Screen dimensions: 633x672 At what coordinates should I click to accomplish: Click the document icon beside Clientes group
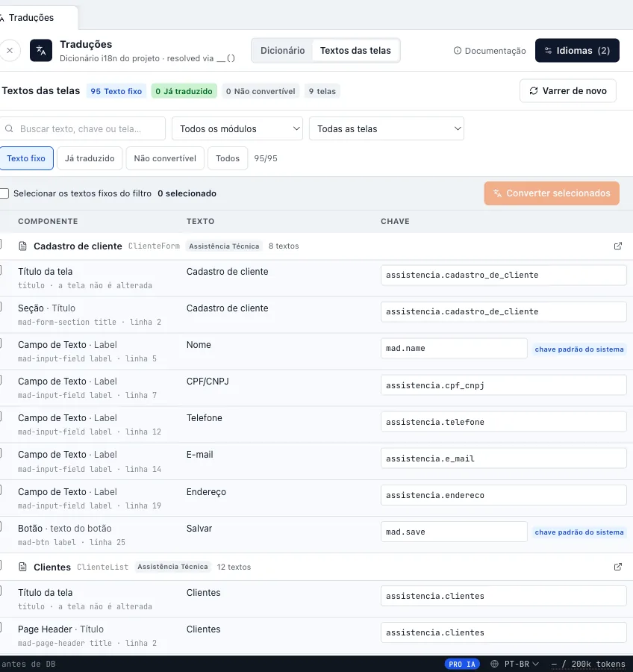tap(22, 567)
